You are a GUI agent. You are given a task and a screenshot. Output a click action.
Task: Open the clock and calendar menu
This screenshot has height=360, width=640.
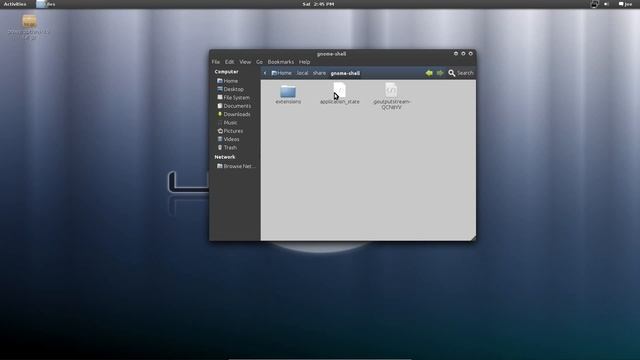318,4
